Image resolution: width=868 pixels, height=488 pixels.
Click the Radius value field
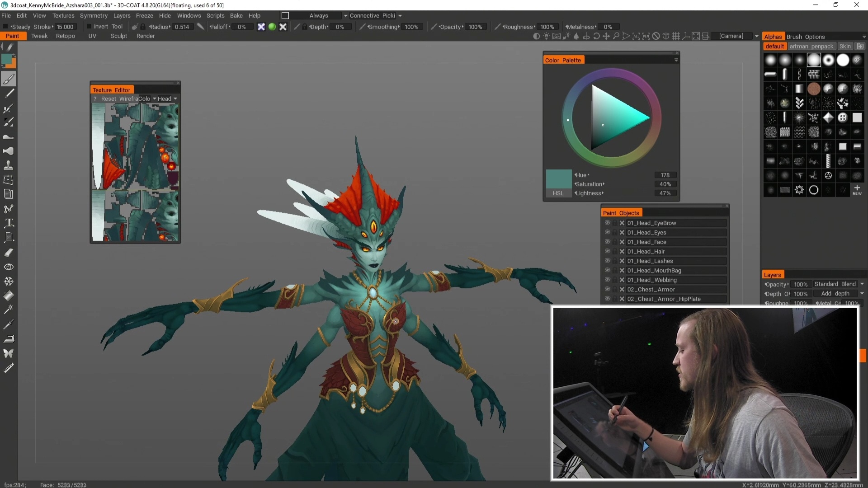pyautogui.click(x=182, y=27)
